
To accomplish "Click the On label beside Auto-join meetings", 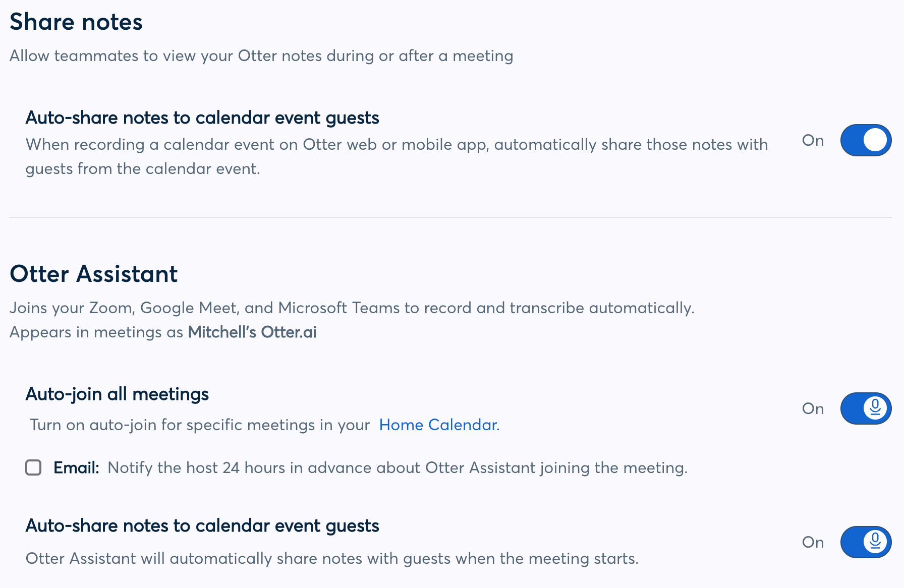I will pyautogui.click(x=813, y=409).
